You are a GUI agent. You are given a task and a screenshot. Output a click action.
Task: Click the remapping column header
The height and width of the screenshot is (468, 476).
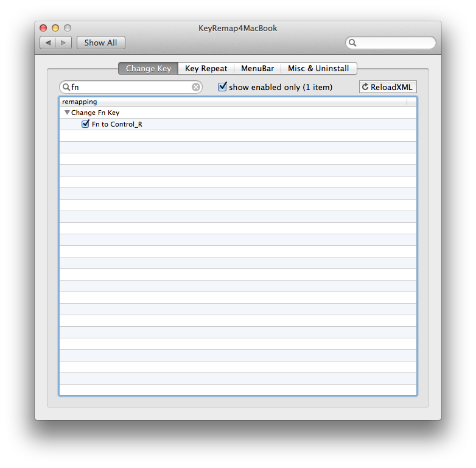(x=233, y=102)
